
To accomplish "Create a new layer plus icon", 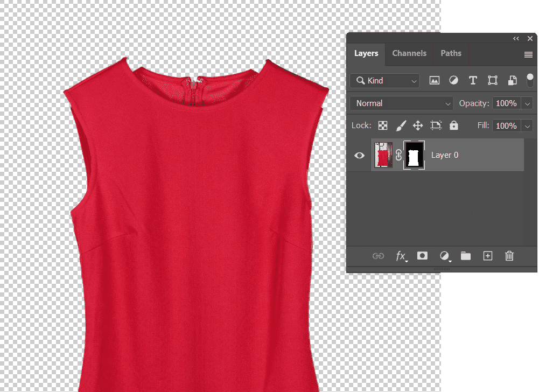I will click(487, 256).
